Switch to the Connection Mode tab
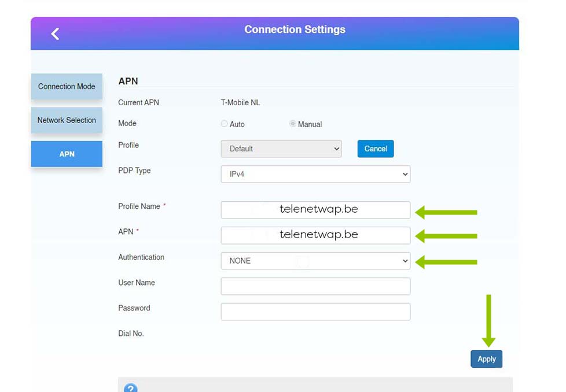The image size is (566, 392). (x=67, y=87)
